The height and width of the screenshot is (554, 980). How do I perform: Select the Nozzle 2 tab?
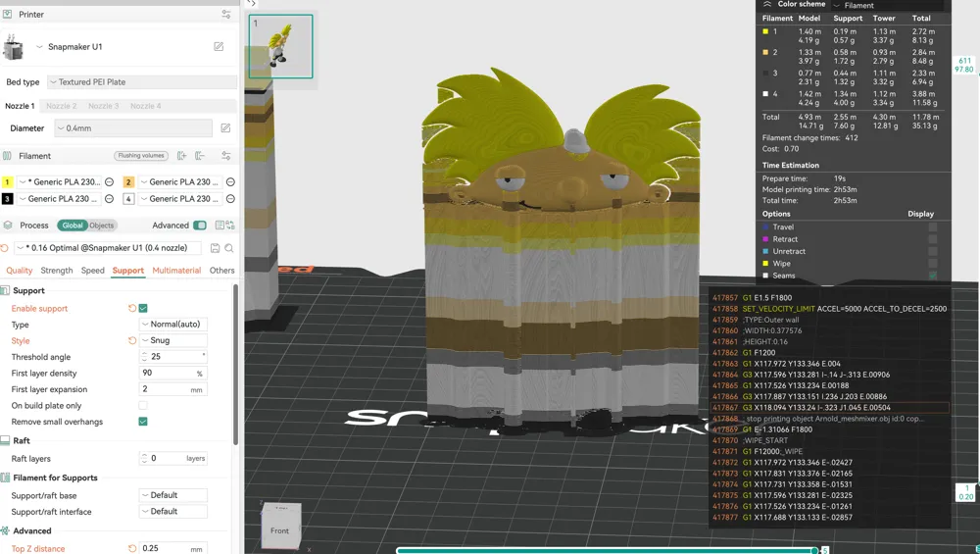[61, 106]
